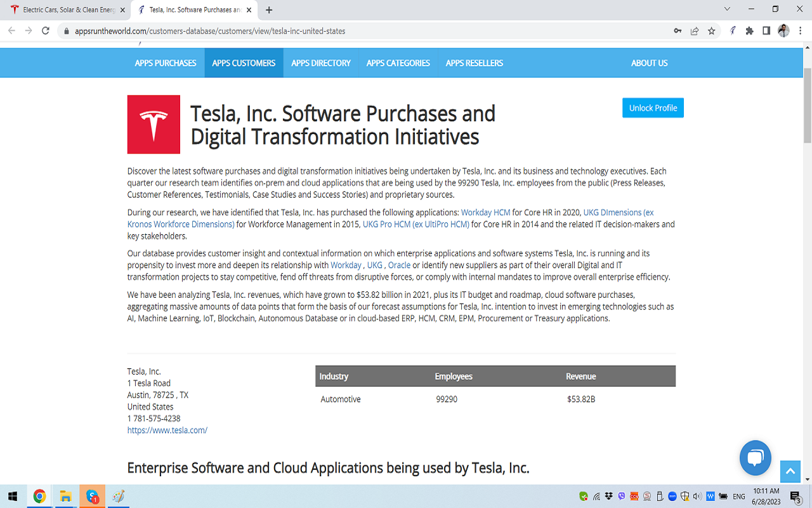Screen dimensions: 812x508
Task: Open the UKG Pro HCM link
Action: [416, 224]
